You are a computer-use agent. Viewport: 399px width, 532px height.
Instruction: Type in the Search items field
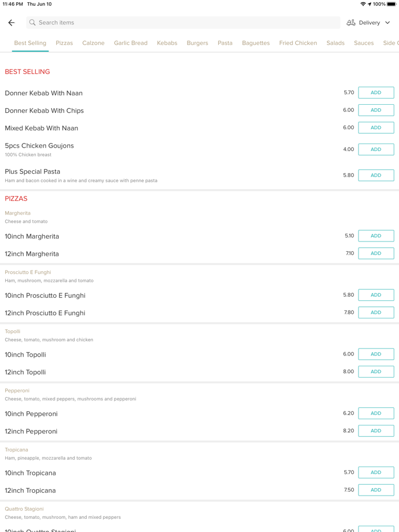(182, 23)
